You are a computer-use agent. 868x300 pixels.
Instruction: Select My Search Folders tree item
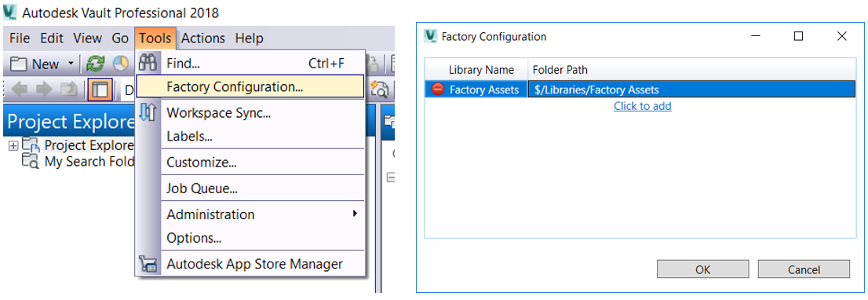[89, 162]
